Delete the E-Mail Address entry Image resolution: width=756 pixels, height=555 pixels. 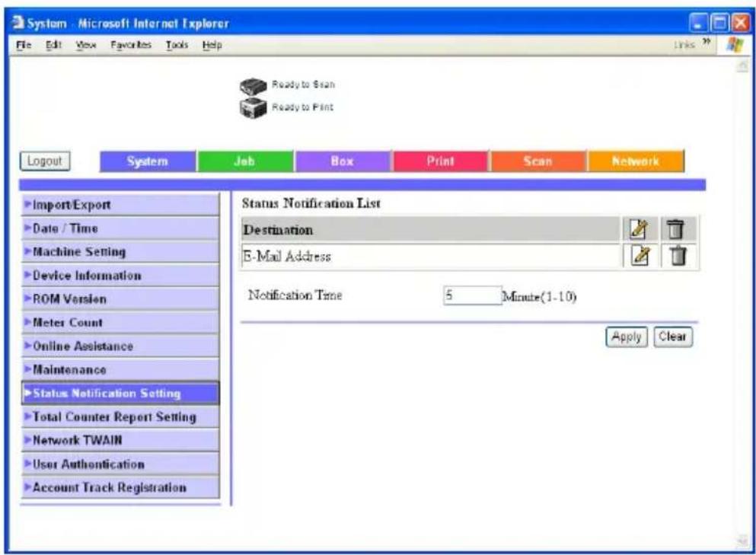tap(678, 256)
